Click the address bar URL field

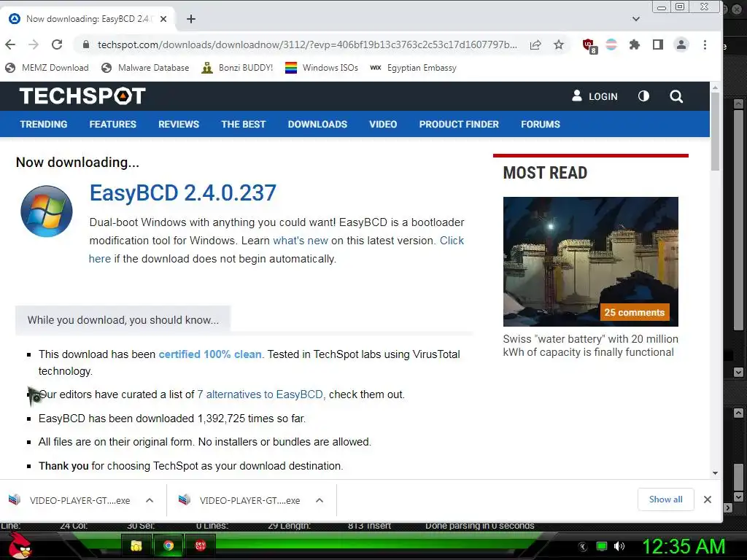[x=307, y=44]
